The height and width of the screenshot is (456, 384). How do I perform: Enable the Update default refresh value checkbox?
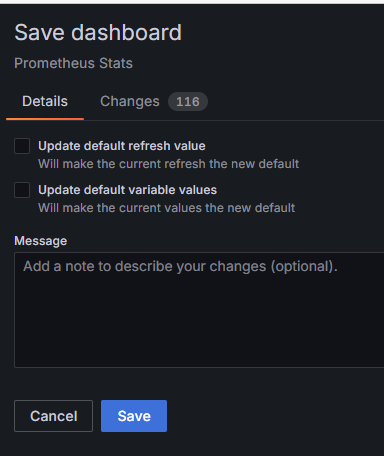click(22, 146)
